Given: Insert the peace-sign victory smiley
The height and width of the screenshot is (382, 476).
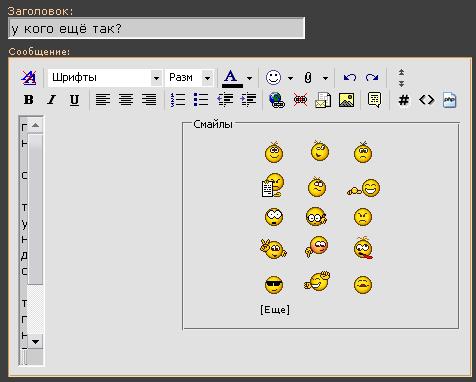Looking at the screenshot, I should pos(273,249).
